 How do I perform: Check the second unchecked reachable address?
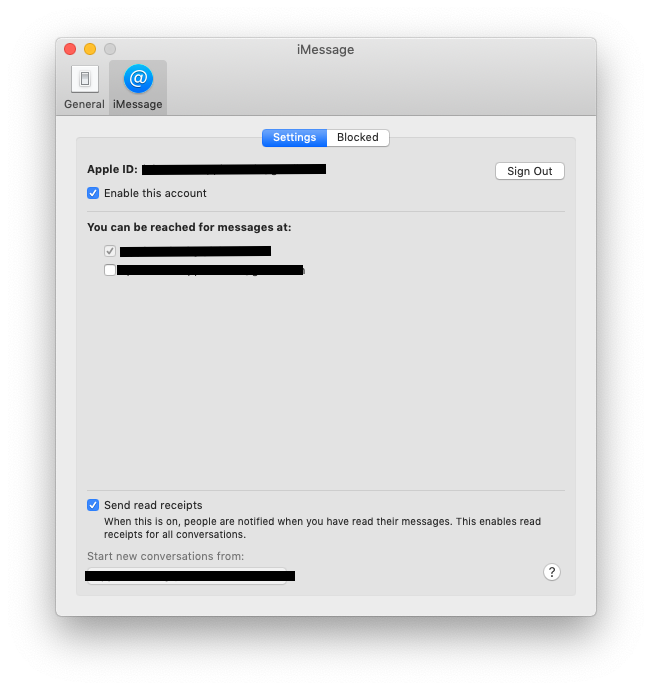[110, 270]
